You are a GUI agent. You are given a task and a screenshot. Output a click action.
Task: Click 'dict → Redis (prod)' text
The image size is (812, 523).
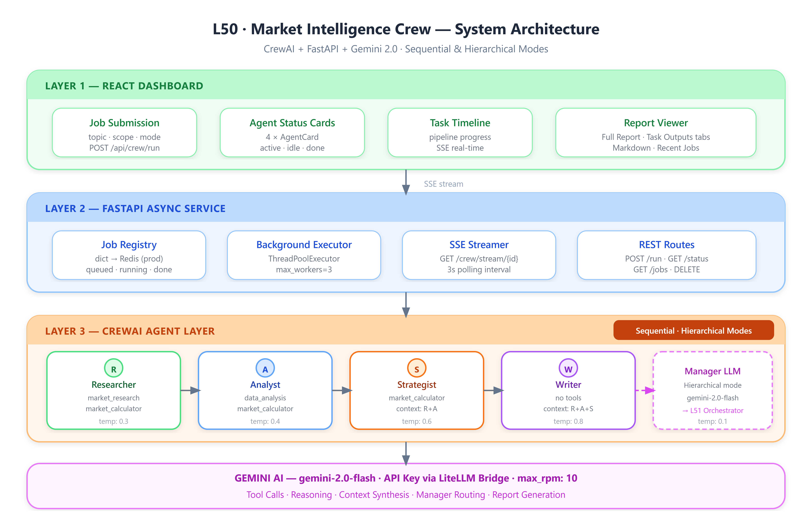pyautogui.click(x=129, y=259)
